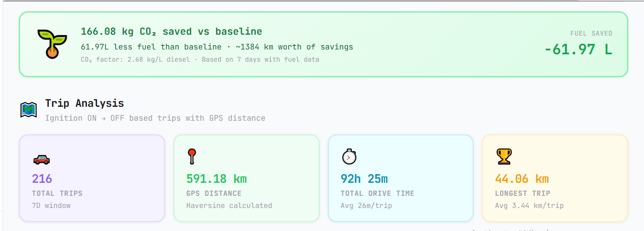644x231 pixels.
Task: Click the stopwatch icon in Total Drive Time card
Action: 349,156
